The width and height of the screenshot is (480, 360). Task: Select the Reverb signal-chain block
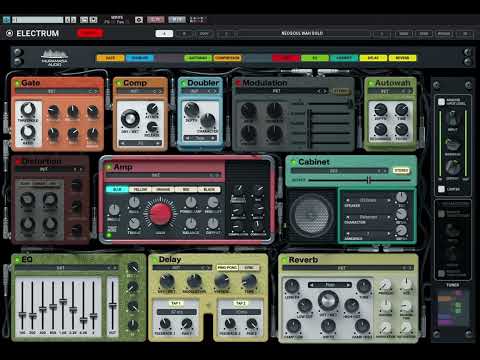(x=402, y=58)
